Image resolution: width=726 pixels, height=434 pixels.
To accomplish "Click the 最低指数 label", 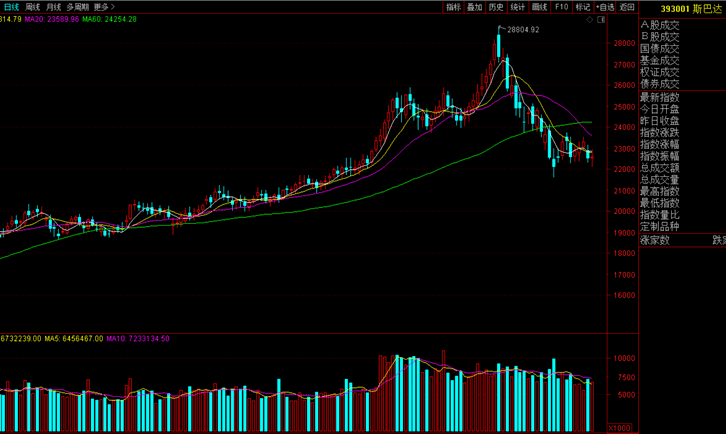I will tap(660, 203).
